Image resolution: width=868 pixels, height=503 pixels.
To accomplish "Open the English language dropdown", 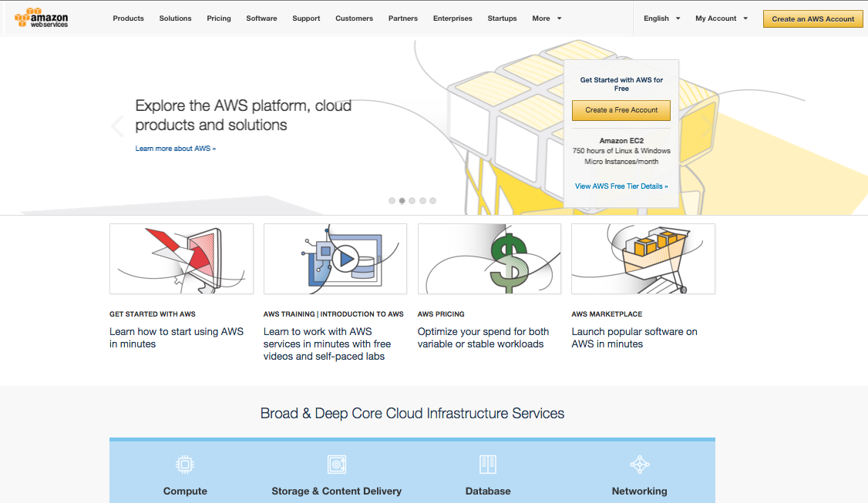I will coord(662,18).
